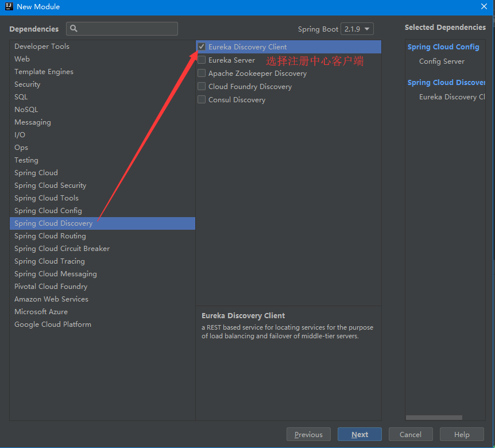Select the Web category

point(102,59)
